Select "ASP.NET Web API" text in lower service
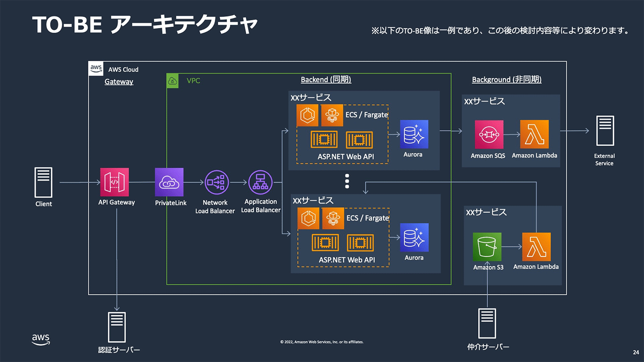Screen dimensions: 644x362 (x=347, y=260)
